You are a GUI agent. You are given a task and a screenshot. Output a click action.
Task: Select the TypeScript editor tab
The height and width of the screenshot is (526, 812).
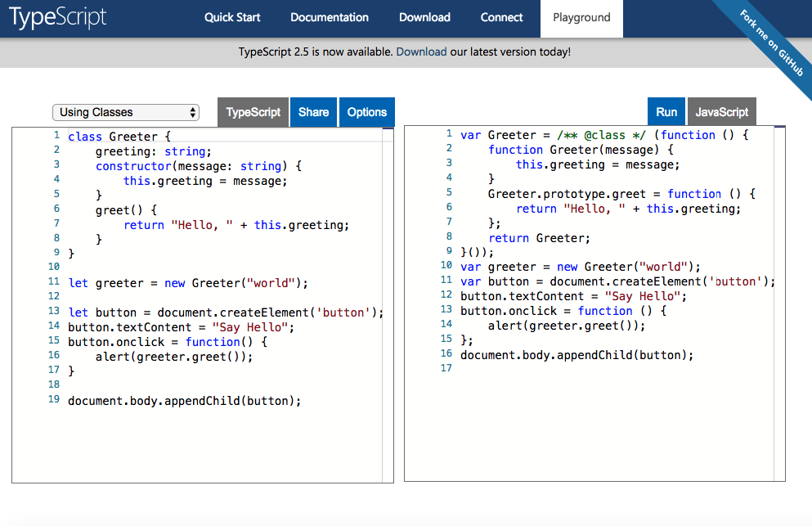pos(253,112)
